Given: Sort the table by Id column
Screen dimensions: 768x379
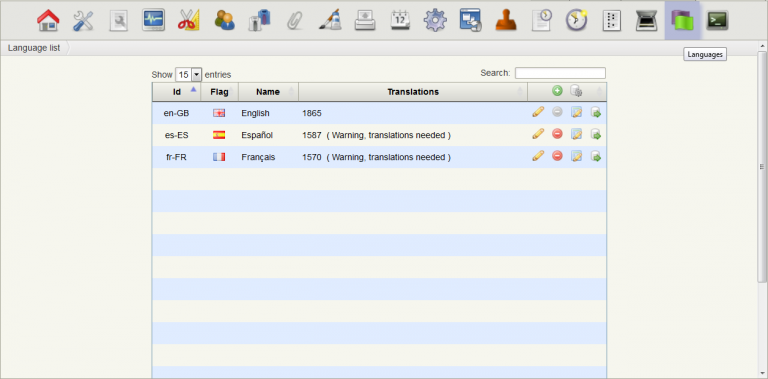Looking at the screenshot, I should 176,92.
